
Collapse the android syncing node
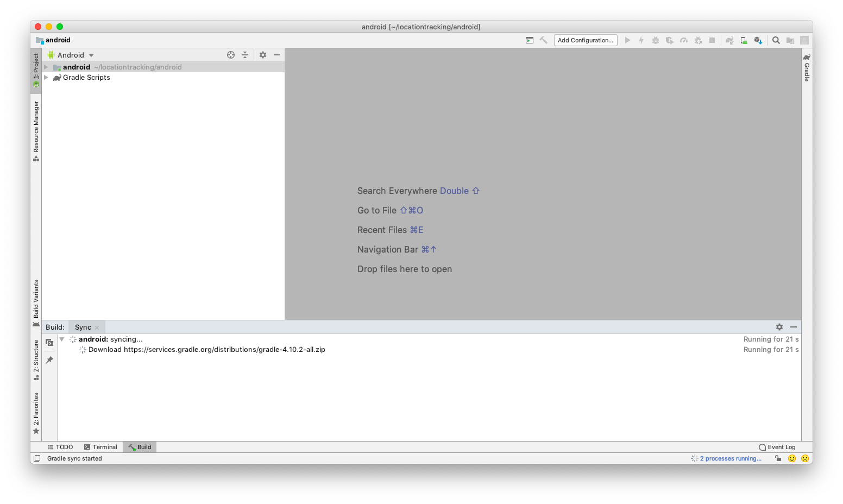(61, 339)
